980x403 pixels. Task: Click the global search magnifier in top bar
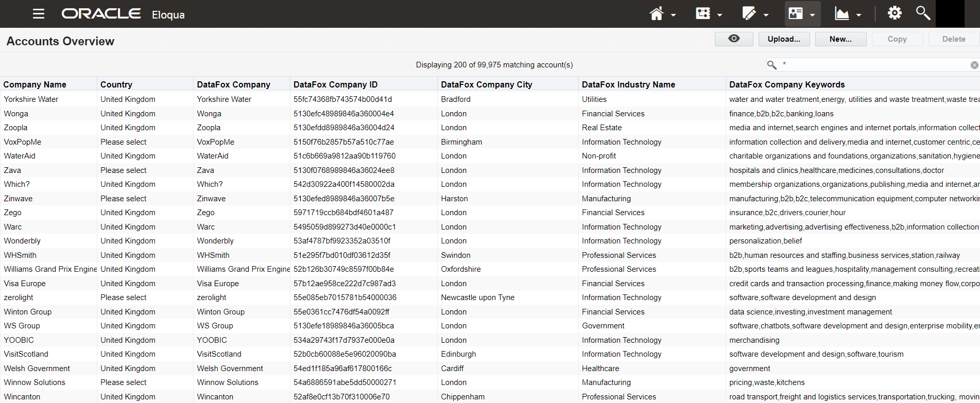[923, 13]
